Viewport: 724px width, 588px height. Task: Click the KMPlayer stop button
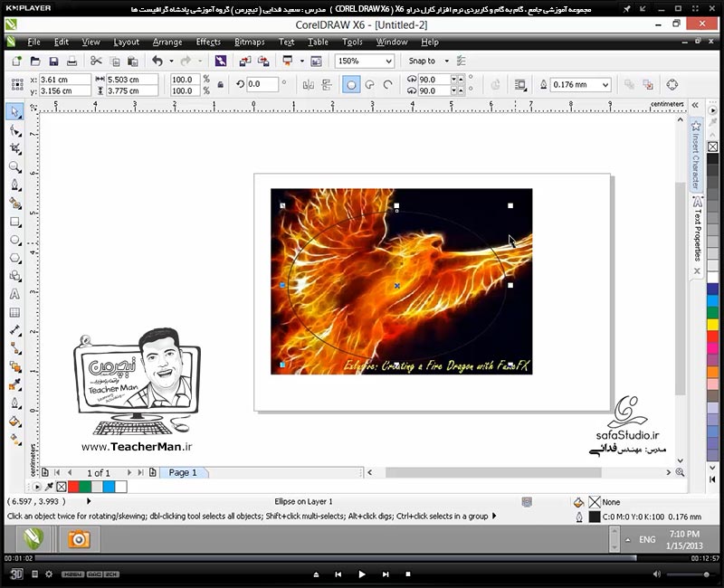(408, 574)
